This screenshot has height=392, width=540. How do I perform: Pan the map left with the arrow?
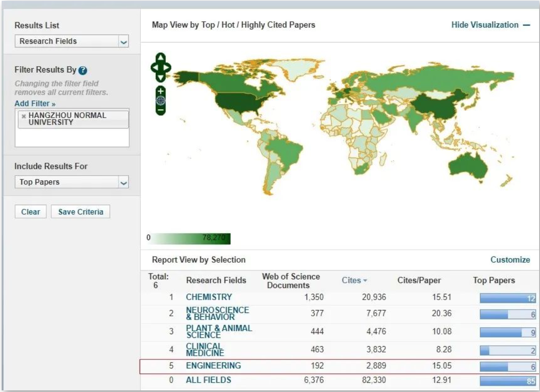coord(154,67)
